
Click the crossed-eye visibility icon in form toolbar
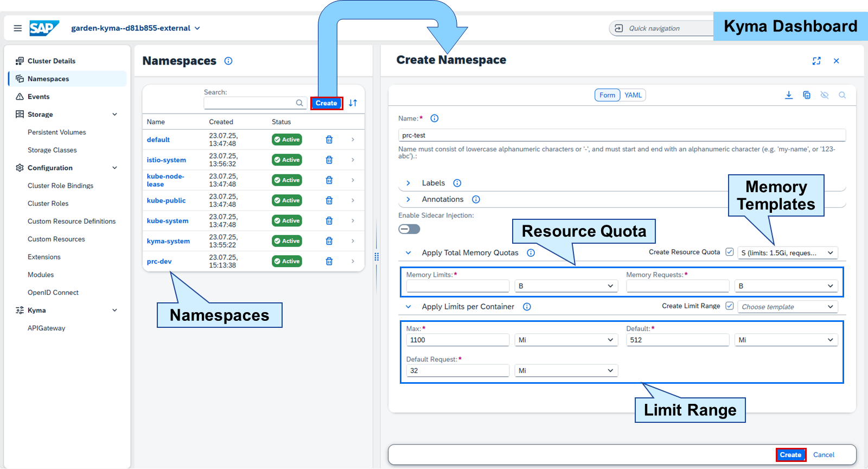pos(825,95)
